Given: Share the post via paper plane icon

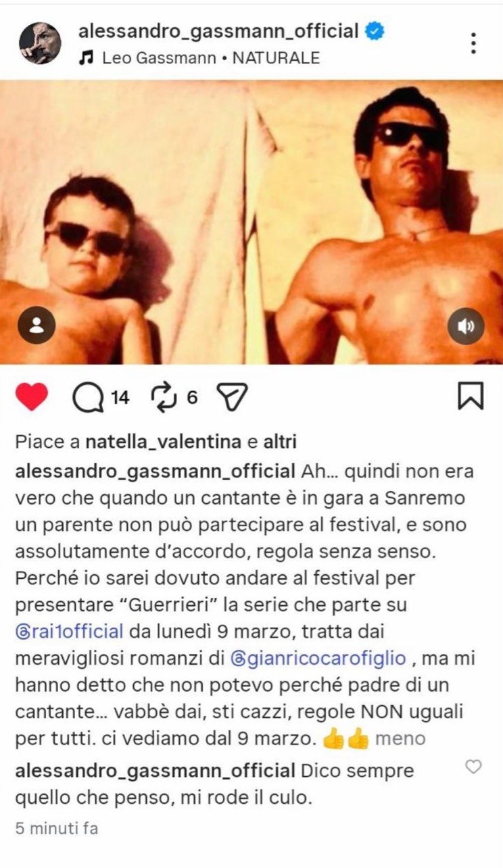Looking at the screenshot, I should tap(233, 397).
